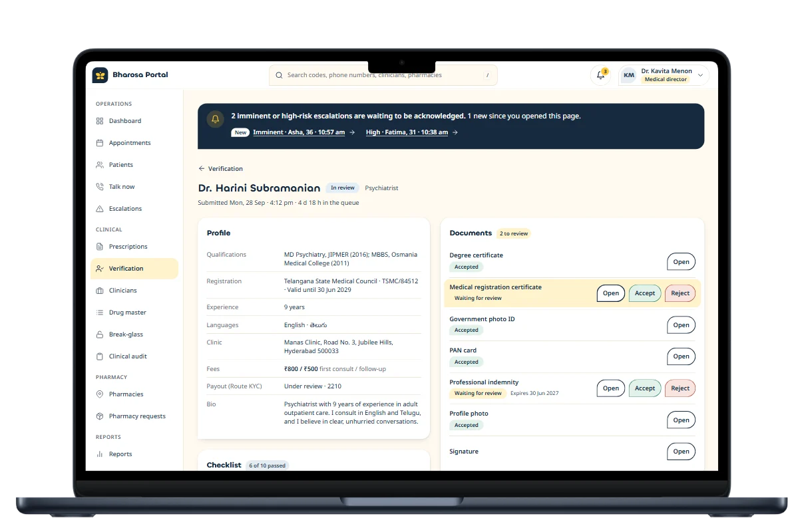This screenshot has width=804, height=532.
Task: Click the New tag in escalation banner
Action: 240,132
